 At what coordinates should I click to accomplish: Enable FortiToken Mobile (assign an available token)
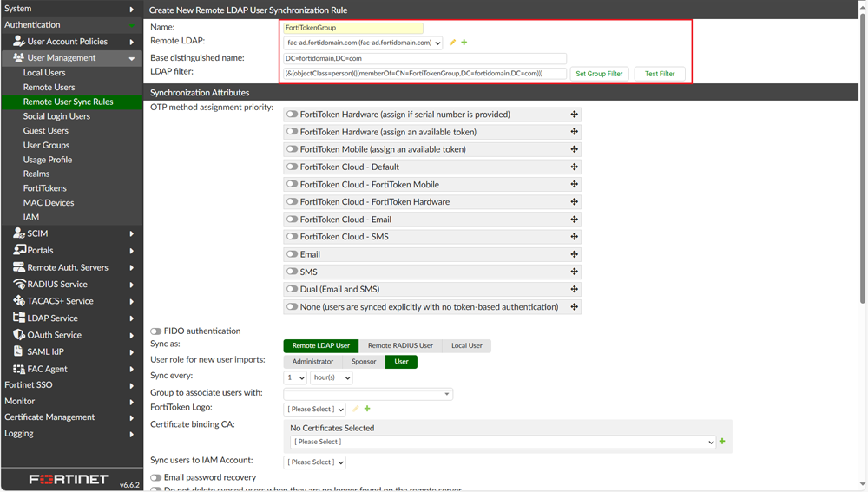click(x=293, y=149)
